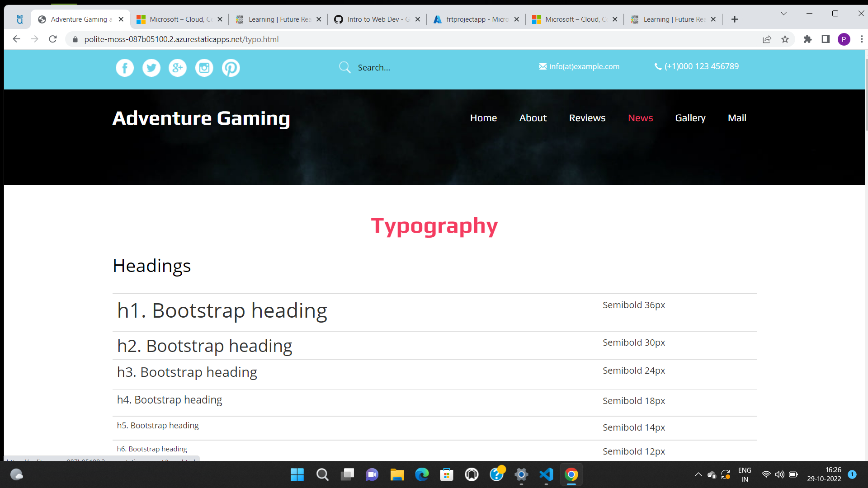Focus the Search... input field

[407, 67]
